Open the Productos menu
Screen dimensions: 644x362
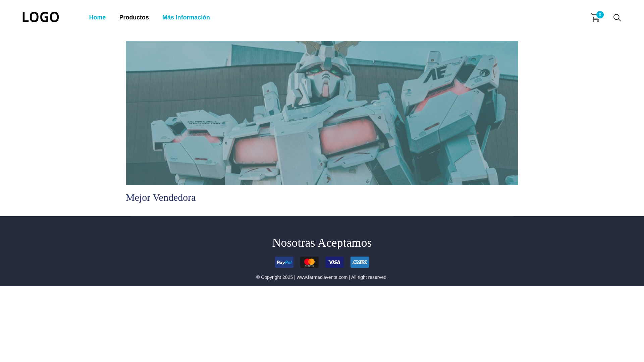[x=134, y=17]
